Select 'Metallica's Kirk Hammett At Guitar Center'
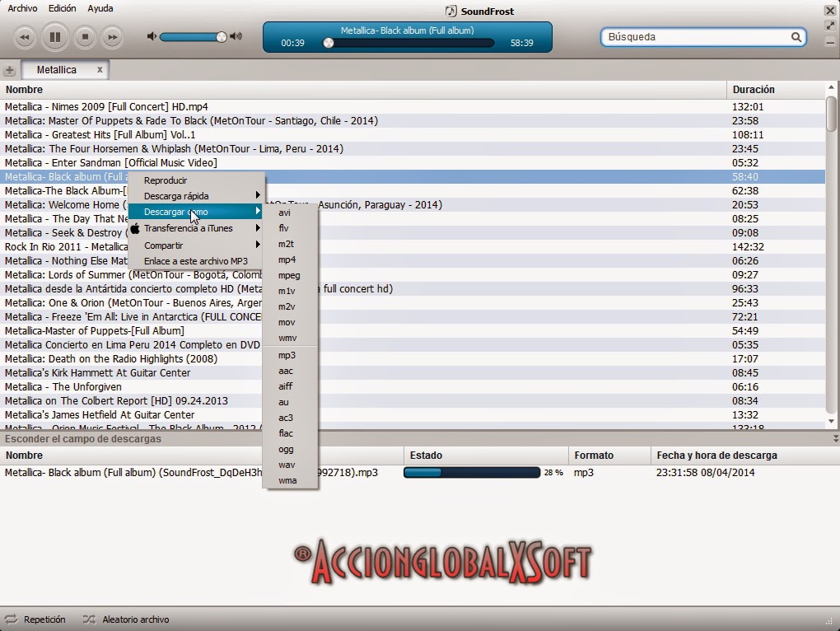 [x=413, y=373]
